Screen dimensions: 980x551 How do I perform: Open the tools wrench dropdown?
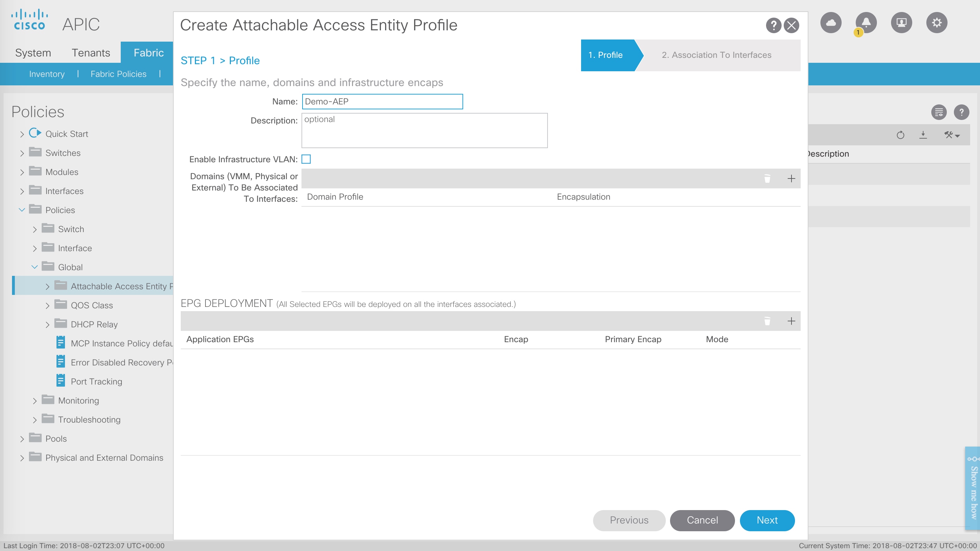pos(951,135)
